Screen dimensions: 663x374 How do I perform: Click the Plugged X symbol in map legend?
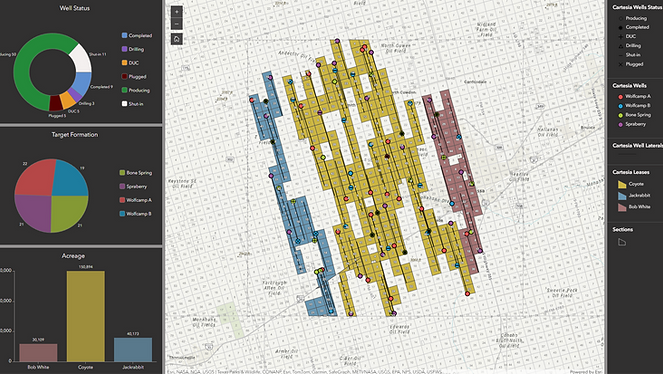click(621, 64)
